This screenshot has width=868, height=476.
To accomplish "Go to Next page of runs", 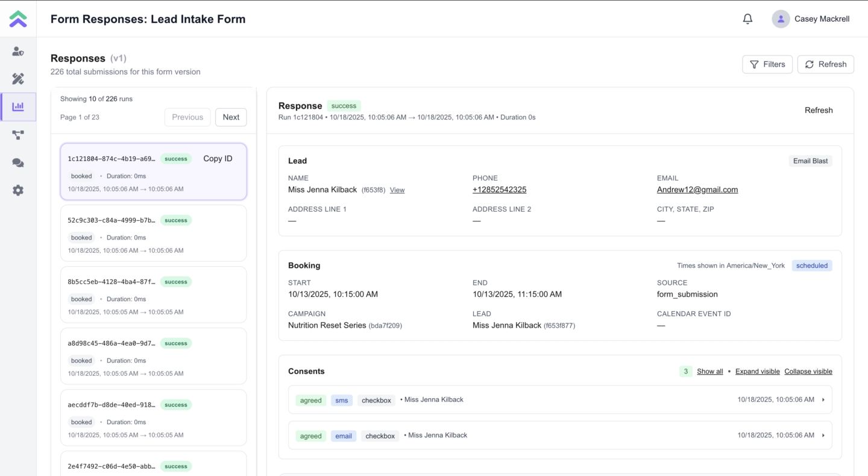I will [231, 117].
